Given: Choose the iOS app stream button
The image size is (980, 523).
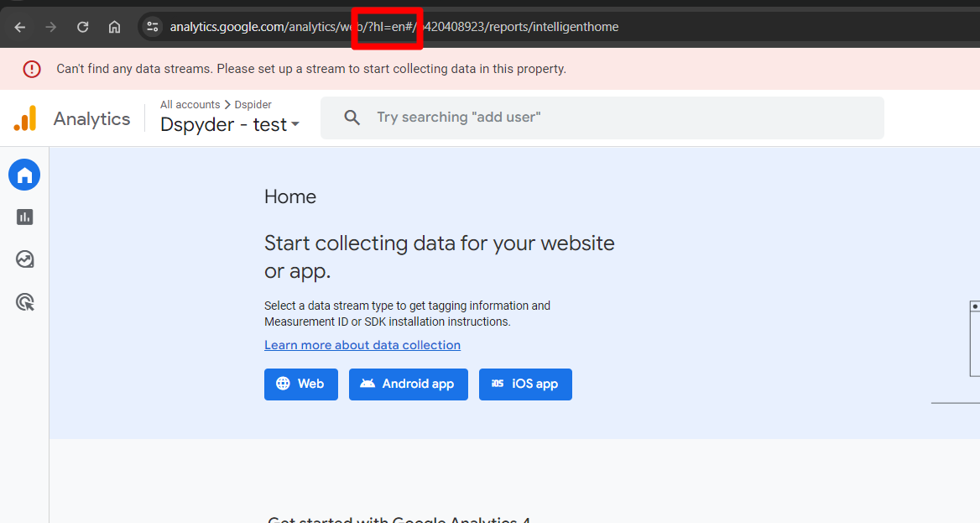Looking at the screenshot, I should [x=525, y=384].
